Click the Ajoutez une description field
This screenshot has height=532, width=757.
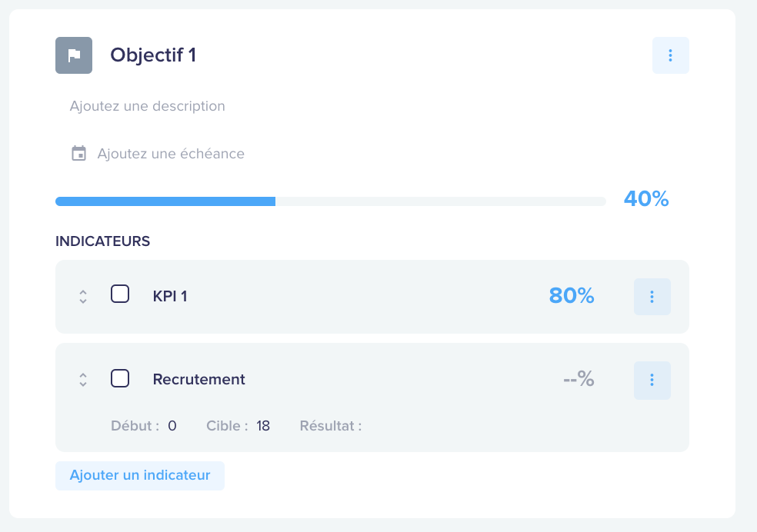pos(148,106)
